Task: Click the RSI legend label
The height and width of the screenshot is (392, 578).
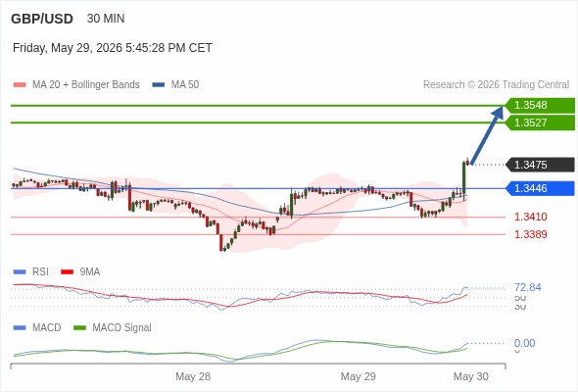Action: pos(40,272)
